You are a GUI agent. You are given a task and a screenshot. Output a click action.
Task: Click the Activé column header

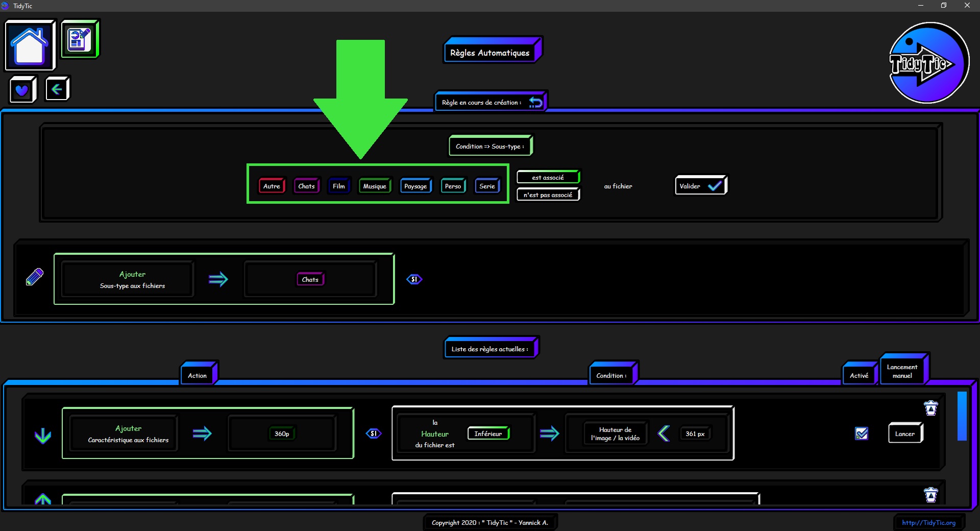click(860, 375)
